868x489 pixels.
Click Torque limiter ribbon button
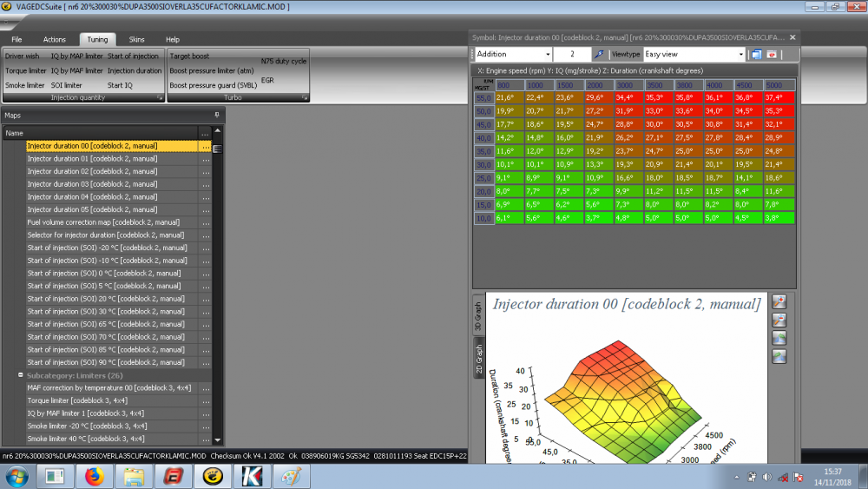25,71
